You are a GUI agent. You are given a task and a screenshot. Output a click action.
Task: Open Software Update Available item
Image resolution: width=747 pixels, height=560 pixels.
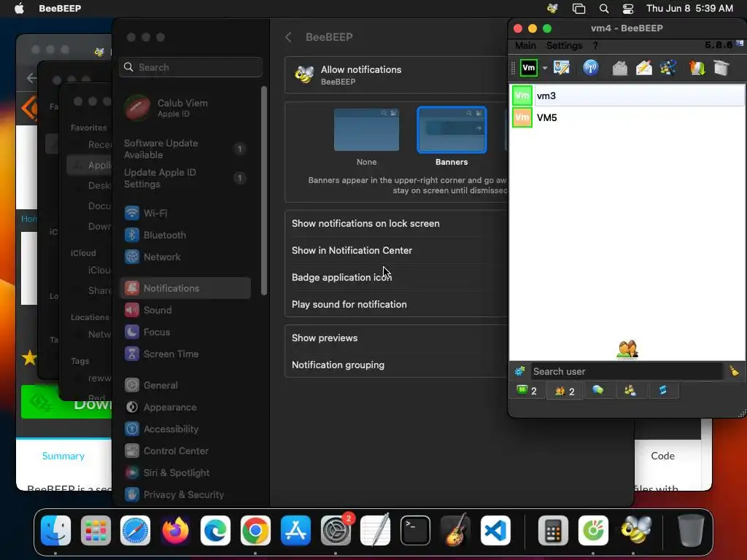tap(185, 149)
